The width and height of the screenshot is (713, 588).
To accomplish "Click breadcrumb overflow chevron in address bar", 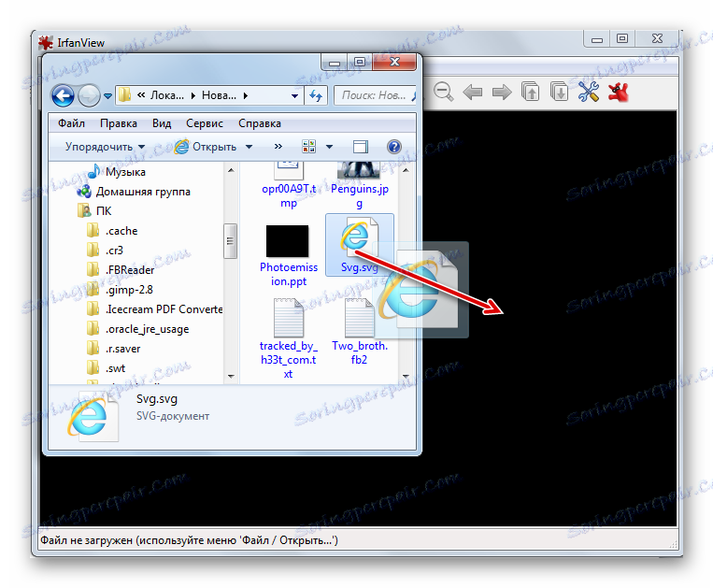I will pos(141,95).
